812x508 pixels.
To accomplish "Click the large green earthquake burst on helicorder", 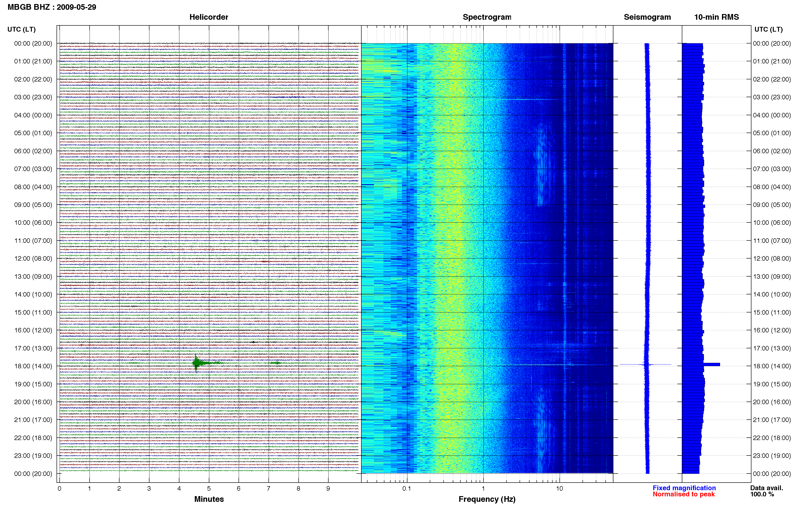I will coord(196,363).
